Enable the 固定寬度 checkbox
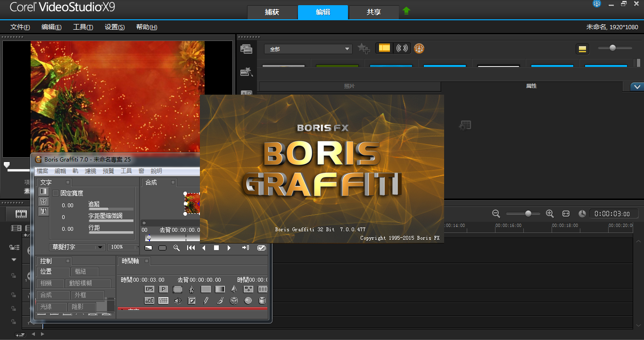This screenshot has height=340, width=644. [x=56, y=193]
